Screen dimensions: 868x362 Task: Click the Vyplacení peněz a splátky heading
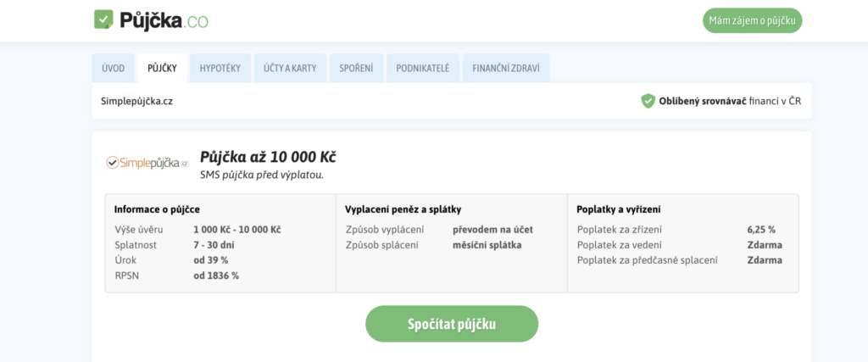[403, 209]
